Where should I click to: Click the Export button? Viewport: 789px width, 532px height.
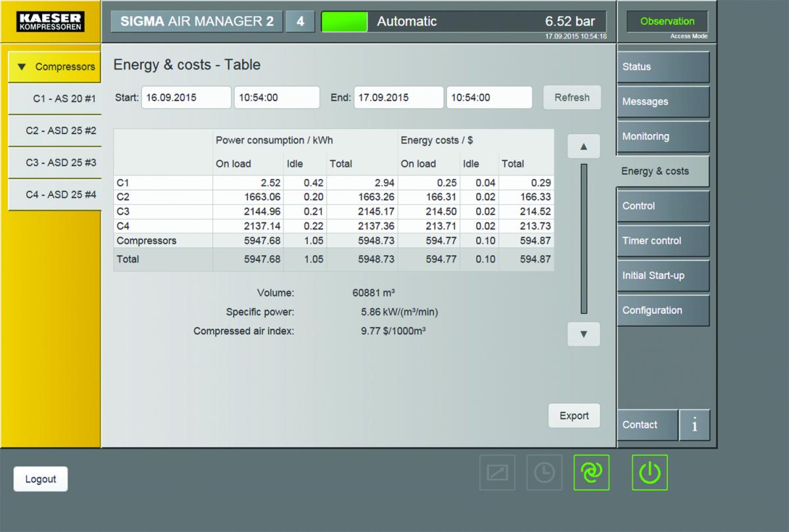tap(574, 416)
